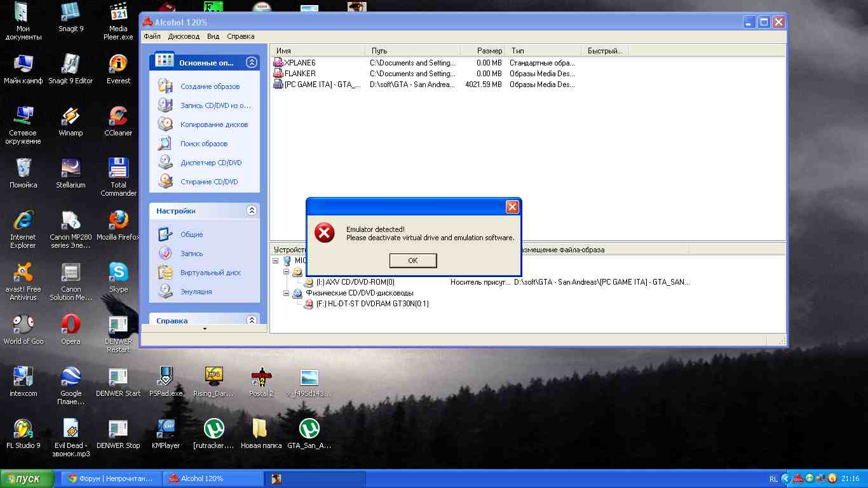Open the Postal 2 desktop shortcut

coord(261,383)
